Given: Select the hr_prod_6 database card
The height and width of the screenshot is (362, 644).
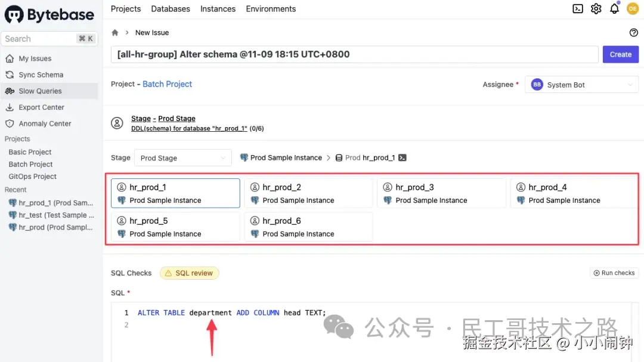Looking at the screenshot, I should click(308, 227).
